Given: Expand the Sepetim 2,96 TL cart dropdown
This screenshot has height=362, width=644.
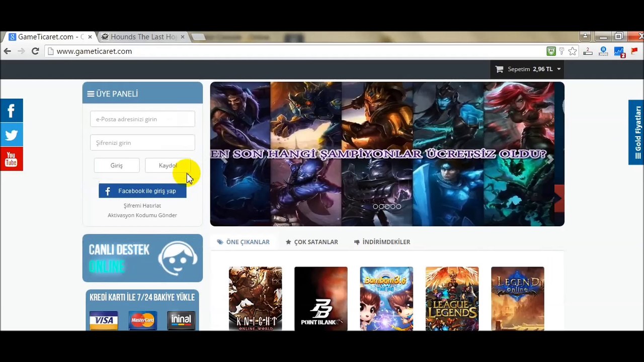Looking at the screenshot, I should (x=528, y=69).
